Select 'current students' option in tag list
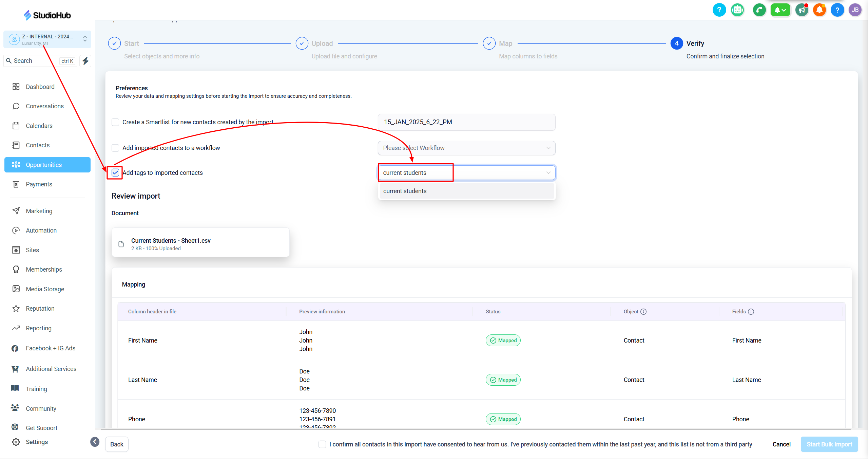This screenshot has height=459, width=868. point(466,191)
